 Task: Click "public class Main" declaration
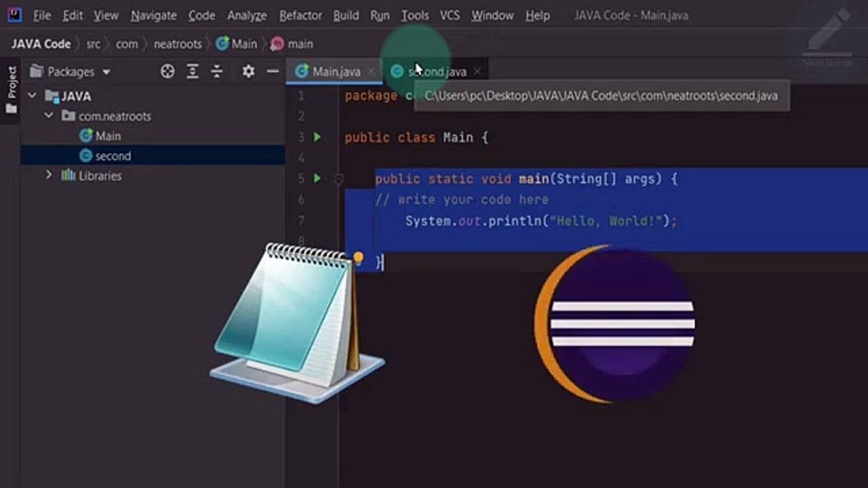[x=409, y=138]
